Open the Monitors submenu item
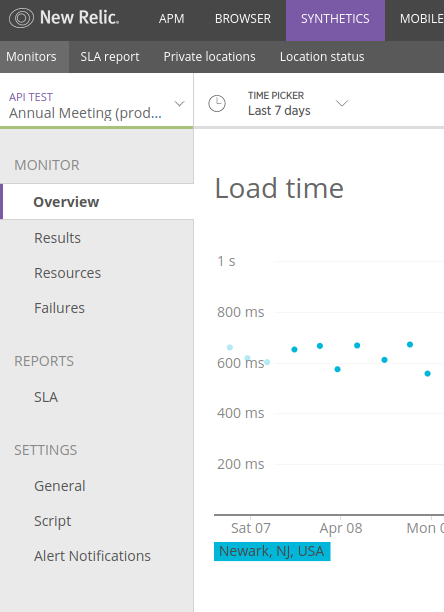The width and height of the screenshot is (444, 612). [x=31, y=57]
